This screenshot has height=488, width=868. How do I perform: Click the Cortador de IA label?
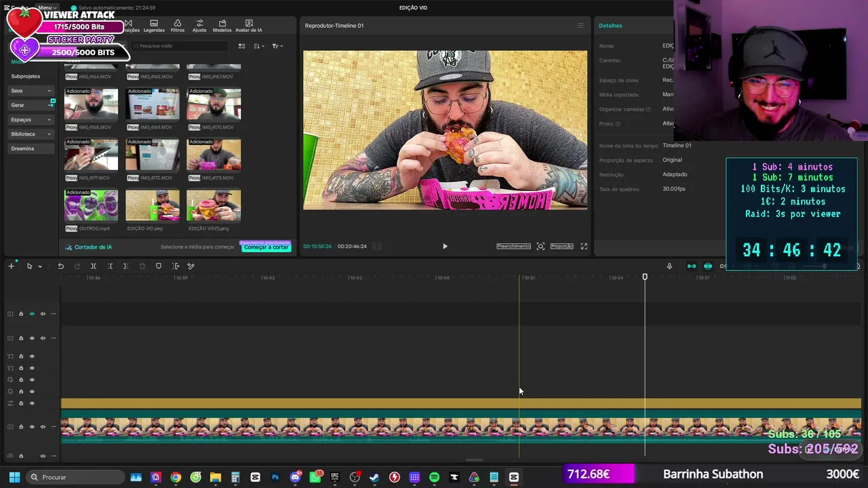point(93,247)
